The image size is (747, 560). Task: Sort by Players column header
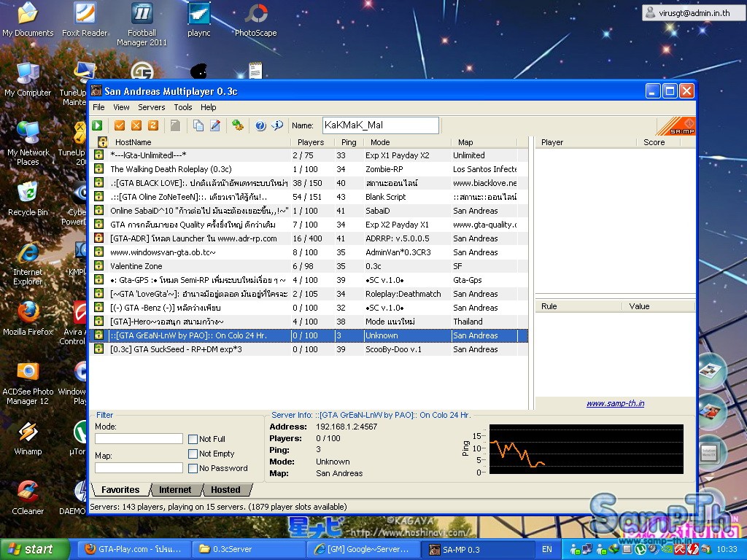[311, 142]
